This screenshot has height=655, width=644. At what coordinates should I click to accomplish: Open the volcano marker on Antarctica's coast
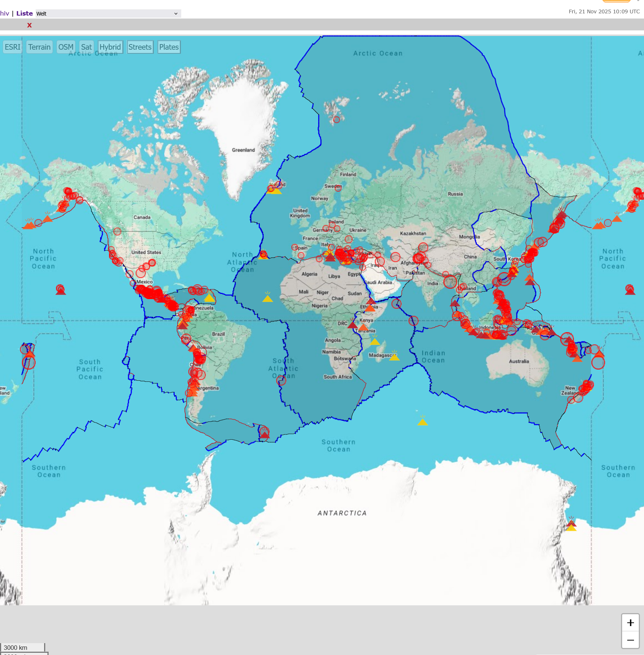[x=571, y=525]
